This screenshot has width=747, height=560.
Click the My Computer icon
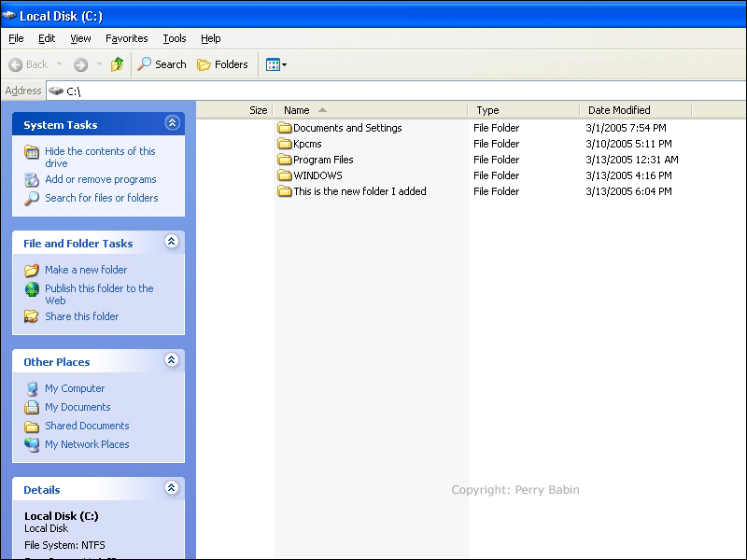(x=32, y=388)
